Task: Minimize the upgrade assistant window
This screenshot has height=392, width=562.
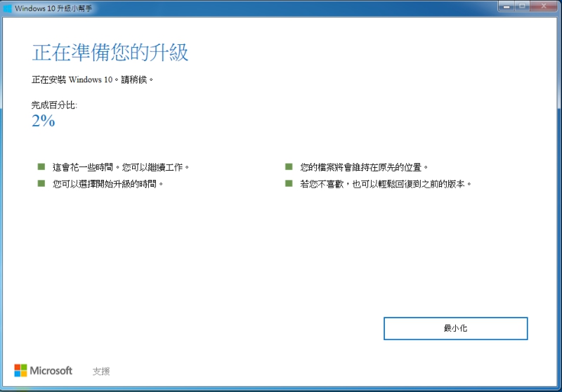Action: (506, 6)
